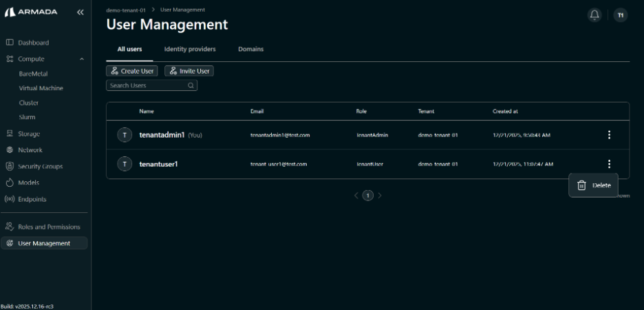The height and width of the screenshot is (310, 644).
Task: Click tenantadmin1 avatar circle
Action: (x=124, y=135)
